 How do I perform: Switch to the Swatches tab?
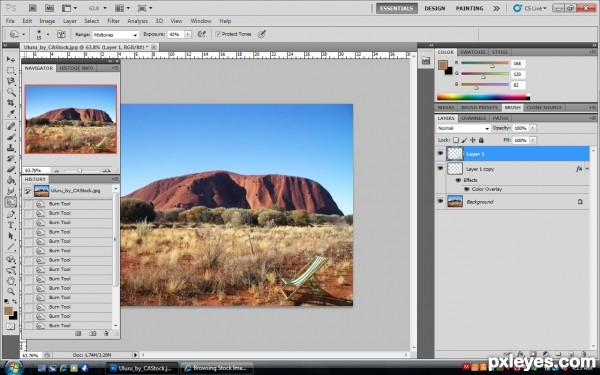(473, 52)
